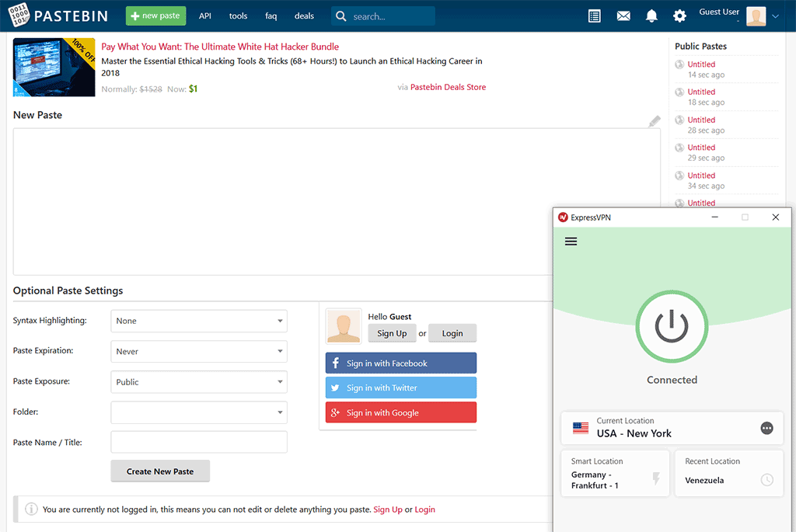The width and height of the screenshot is (796, 532).
Task: Expand the Syntax Highlighting dropdown
Action: click(199, 321)
